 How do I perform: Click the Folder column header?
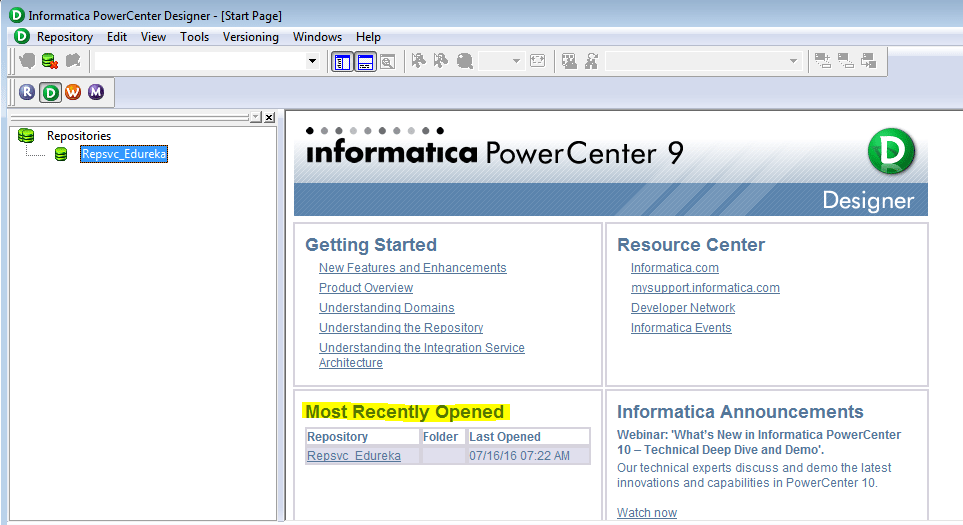(443, 437)
